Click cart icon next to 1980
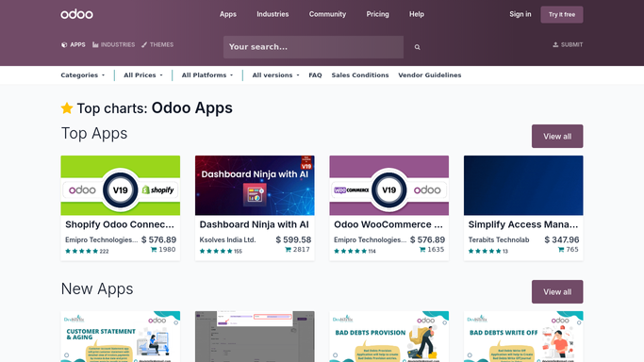The width and height of the screenshot is (644, 362). click(x=154, y=250)
